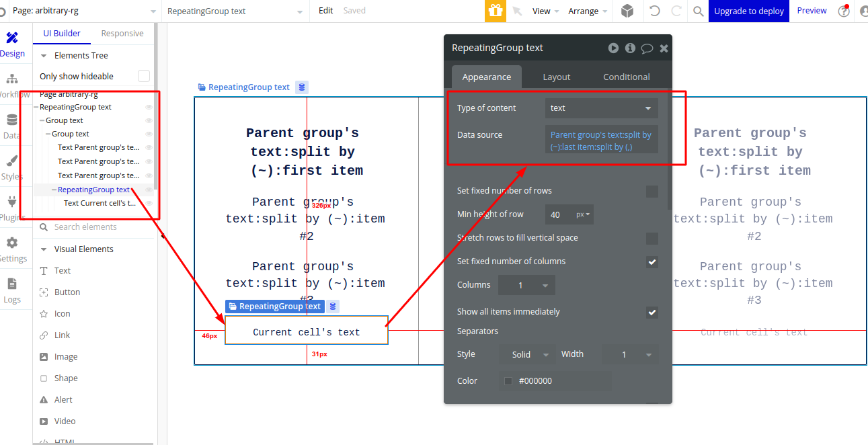Switch to the UI Builder tab

pos(62,34)
